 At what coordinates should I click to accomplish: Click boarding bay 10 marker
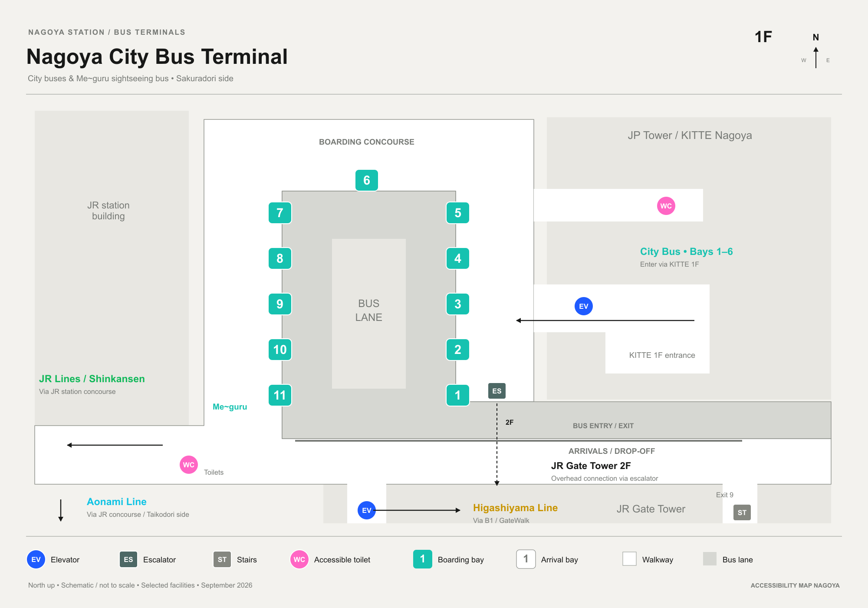280,350
